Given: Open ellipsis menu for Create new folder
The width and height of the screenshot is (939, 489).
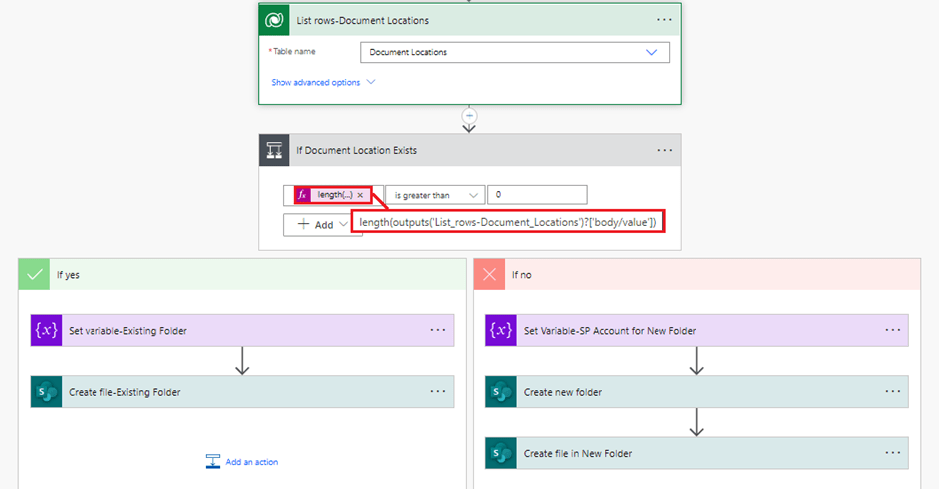Looking at the screenshot, I should tap(891, 392).
